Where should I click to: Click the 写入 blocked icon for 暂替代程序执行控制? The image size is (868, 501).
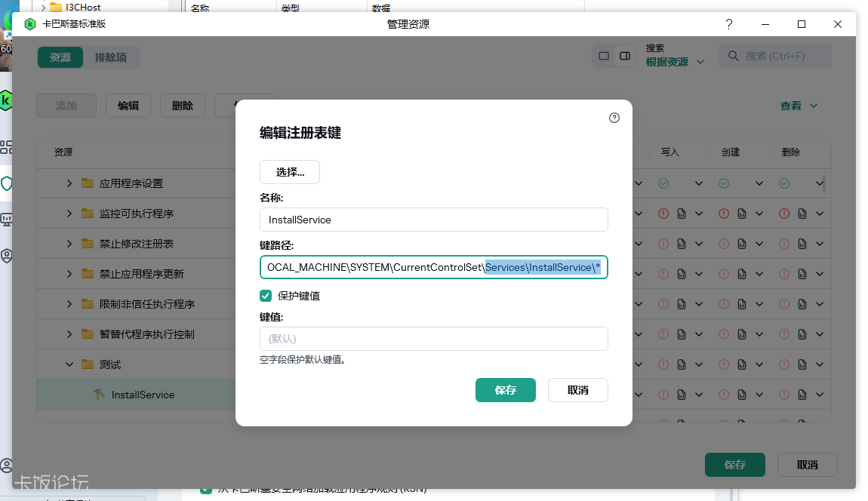(663, 334)
